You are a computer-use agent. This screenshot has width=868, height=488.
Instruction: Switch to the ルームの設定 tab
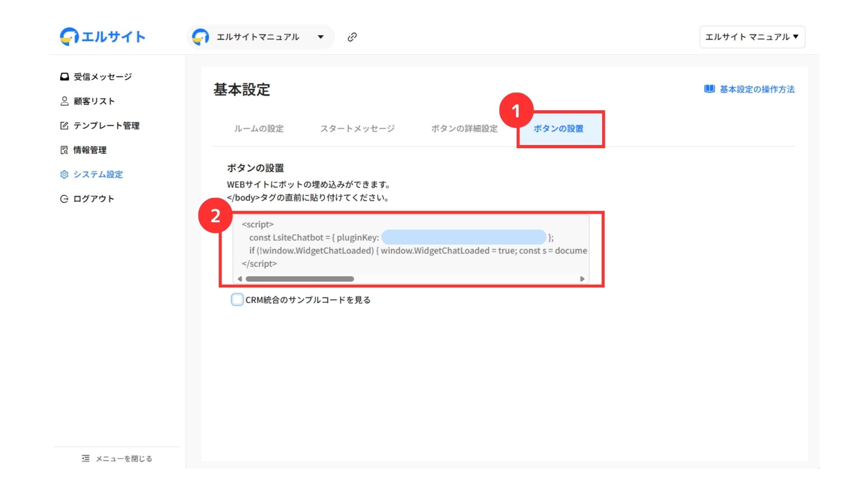pos(259,129)
